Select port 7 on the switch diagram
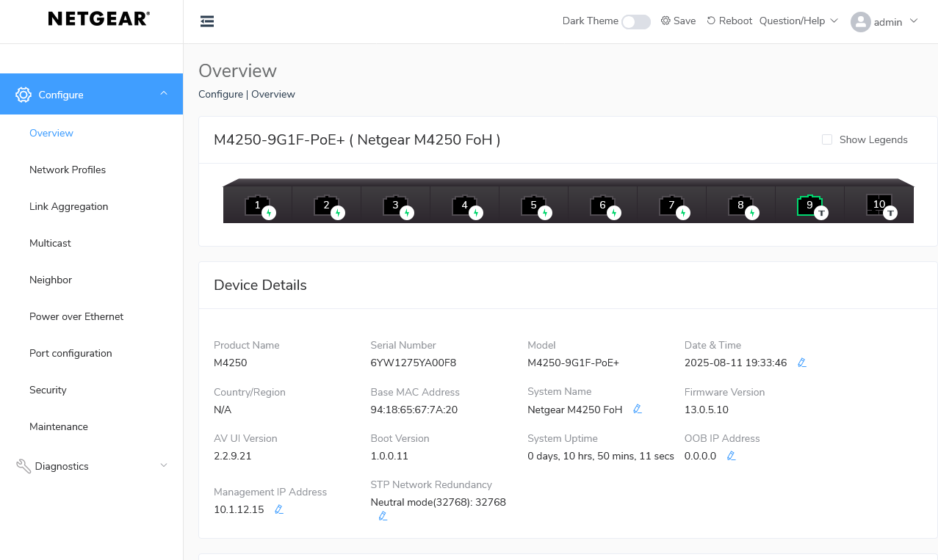The image size is (938, 560). coord(672,206)
